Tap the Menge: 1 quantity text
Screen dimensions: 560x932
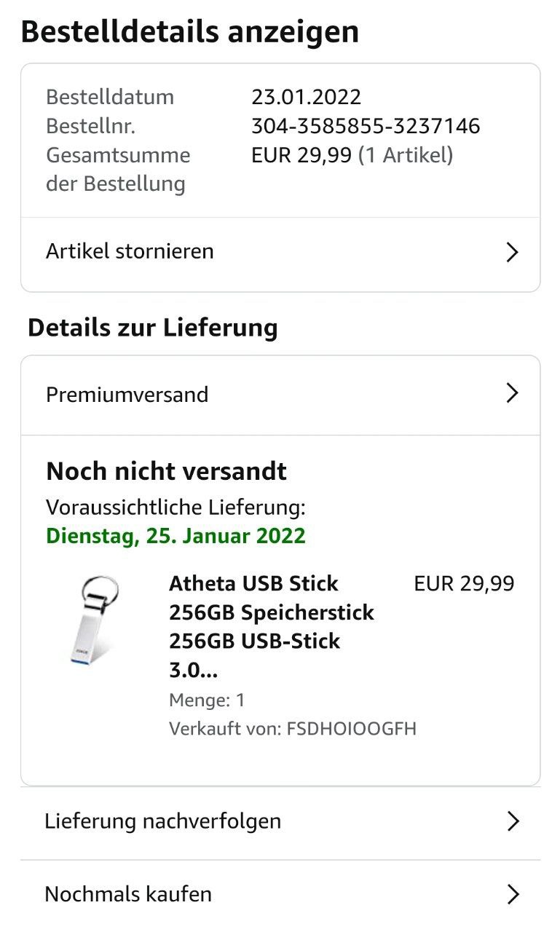click(x=207, y=700)
